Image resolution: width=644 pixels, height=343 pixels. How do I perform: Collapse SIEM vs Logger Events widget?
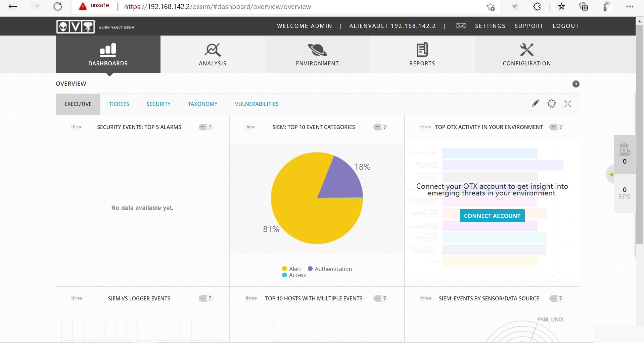tap(202, 298)
